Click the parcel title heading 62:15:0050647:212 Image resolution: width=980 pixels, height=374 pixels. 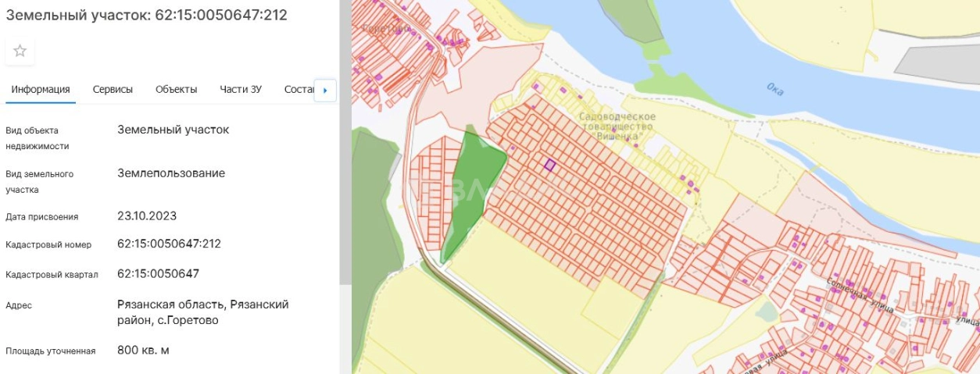(x=147, y=16)
